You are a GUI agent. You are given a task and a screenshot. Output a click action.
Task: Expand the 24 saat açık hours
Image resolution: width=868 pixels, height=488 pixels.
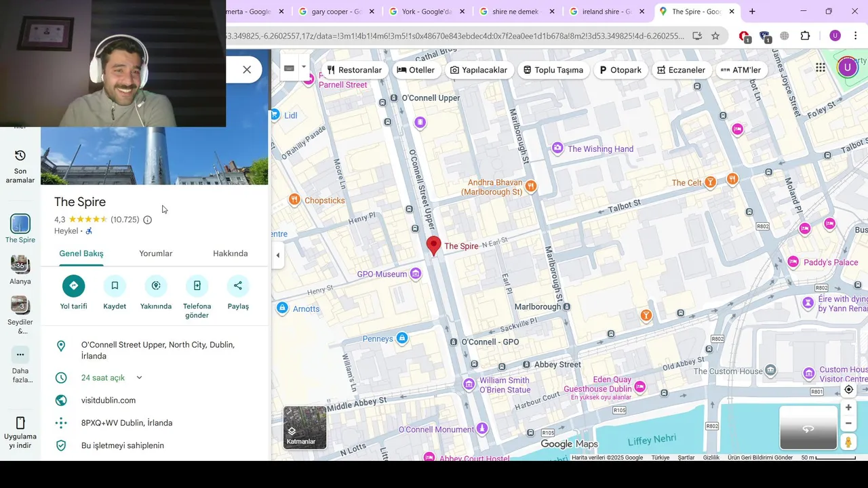[139, 378]
